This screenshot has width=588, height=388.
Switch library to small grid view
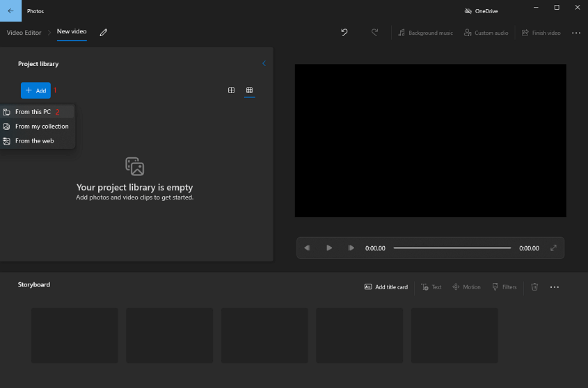tap(249, 90)
